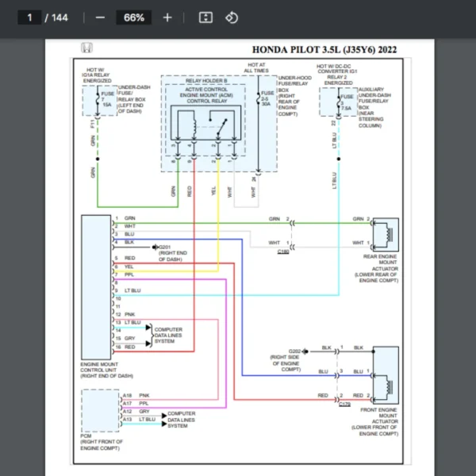Image resolution: width=476 pixels, height=476 pixels.
Task: Click the Rear Engine Mount Actuator symbol
Action: [x=385, y=234]
